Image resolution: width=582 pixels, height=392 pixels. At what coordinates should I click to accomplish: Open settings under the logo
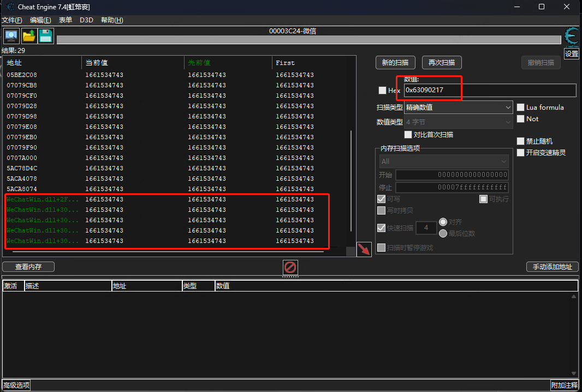pos(572,54)
